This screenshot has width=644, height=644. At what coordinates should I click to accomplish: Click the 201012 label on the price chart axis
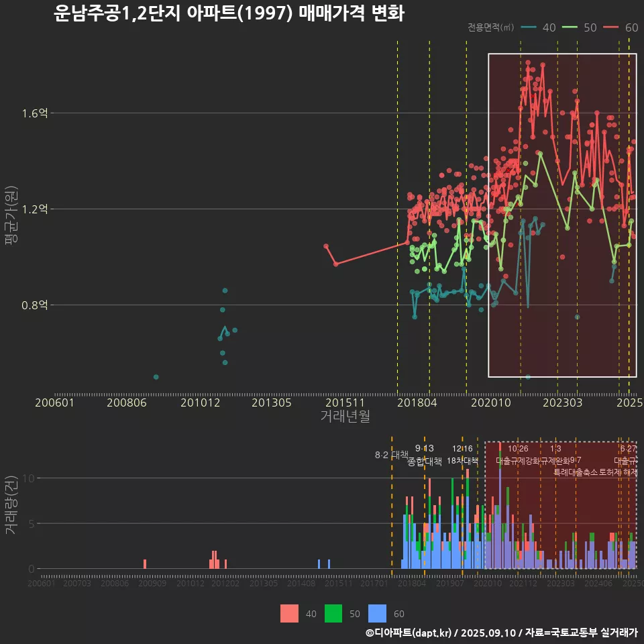pyautogui.click(x=201, y=402)
